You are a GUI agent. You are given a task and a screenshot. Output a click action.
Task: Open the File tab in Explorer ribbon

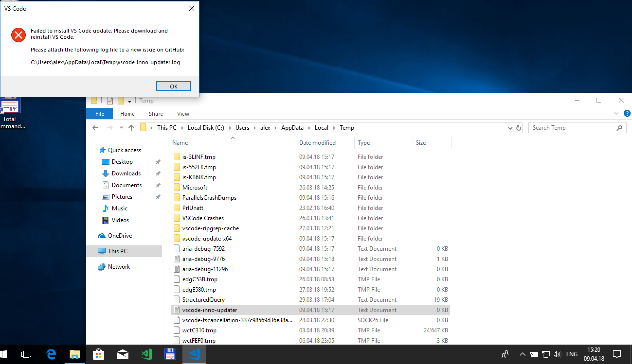click(99, 114)
